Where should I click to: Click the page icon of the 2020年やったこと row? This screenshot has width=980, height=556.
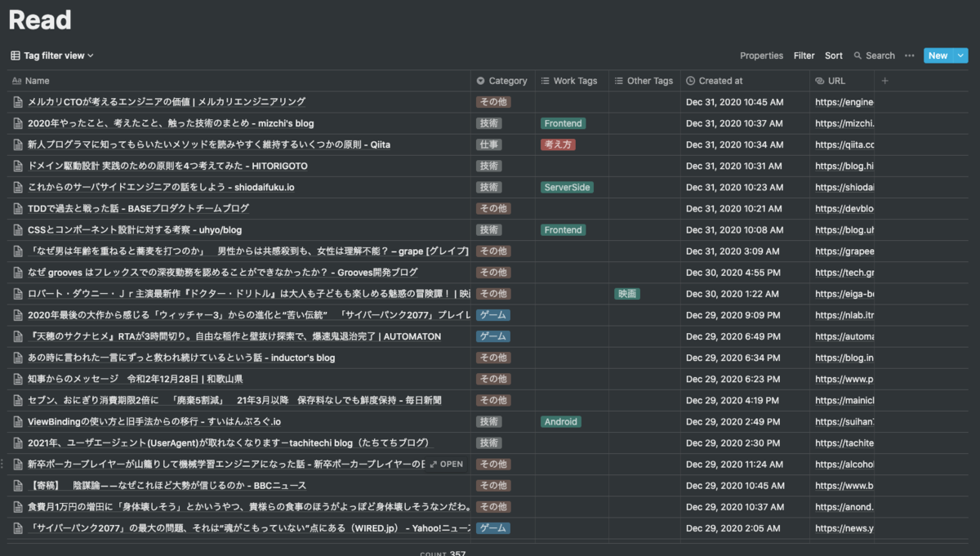(18, 123)
